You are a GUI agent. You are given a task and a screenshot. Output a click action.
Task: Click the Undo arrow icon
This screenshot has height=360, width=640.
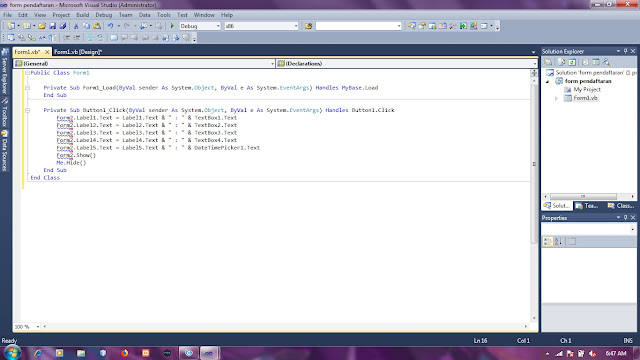tap(110, 26)
